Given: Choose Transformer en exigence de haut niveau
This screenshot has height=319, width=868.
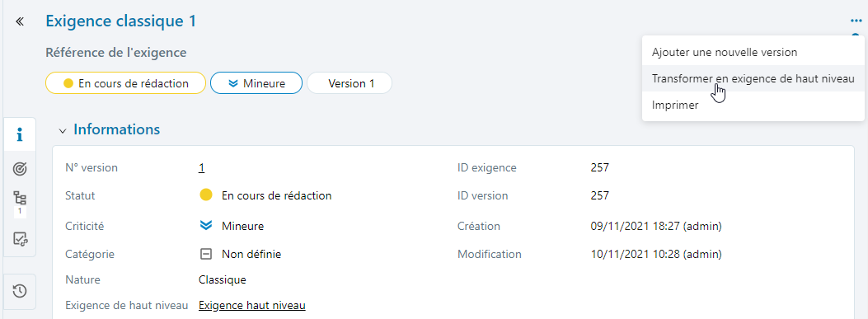Looking at the screenshot, I should (x=753, y=78).
